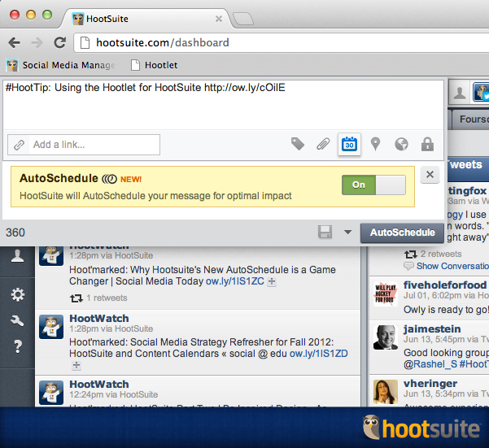Viewport: 489px width, 448px height.
Task: Expand plus icon below ow.ly/1IS1ZD tweet
Action: pyautogui.click(x=76, y=365)
